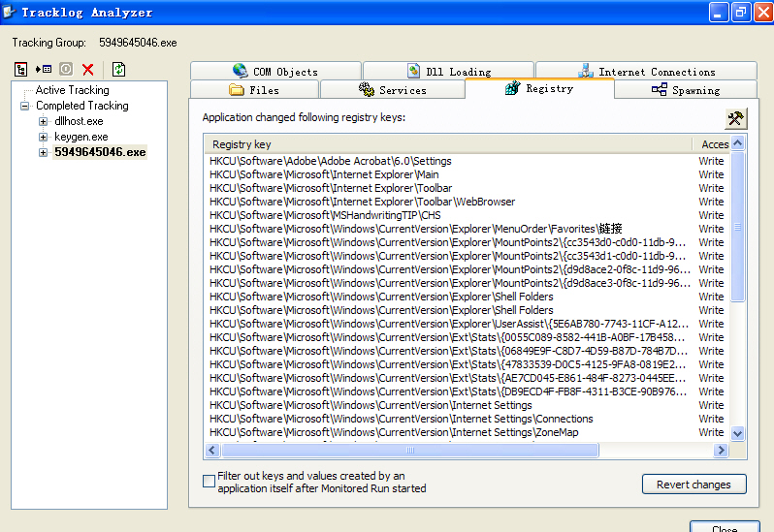
Task: Click the hammer tools icon above registry list
Action: point(735,118)
